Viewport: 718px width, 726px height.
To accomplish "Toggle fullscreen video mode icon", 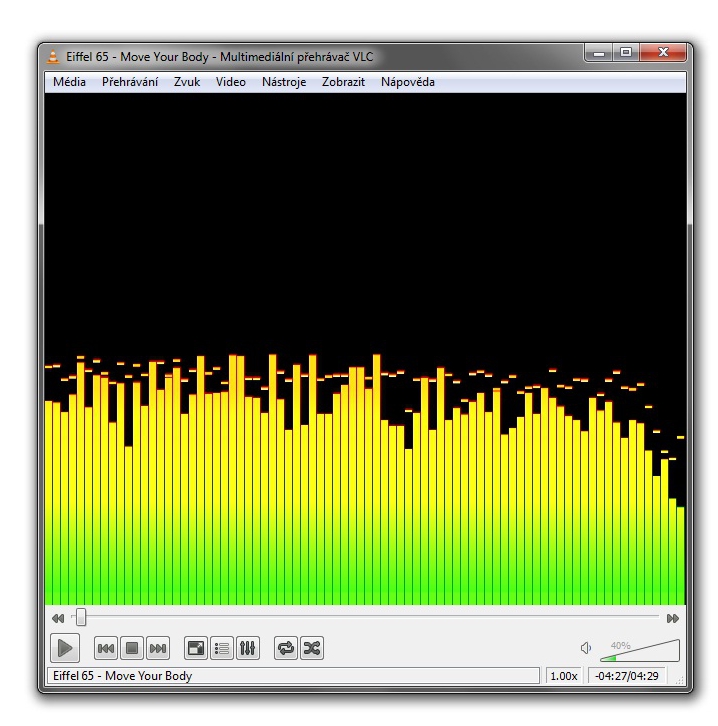I will 196,648.
